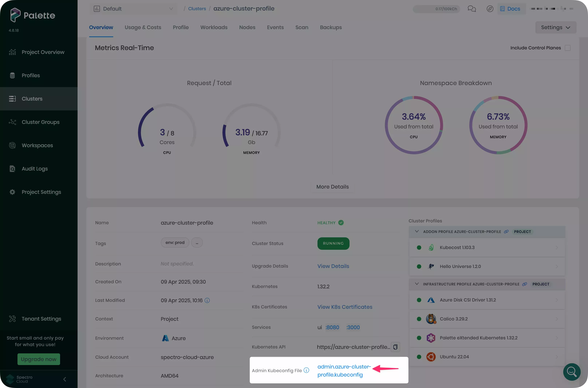The height and width of the screenshot is (388, 588).
Task: Open Project Settings from the sidebar
Action: [x=41, y=192]
